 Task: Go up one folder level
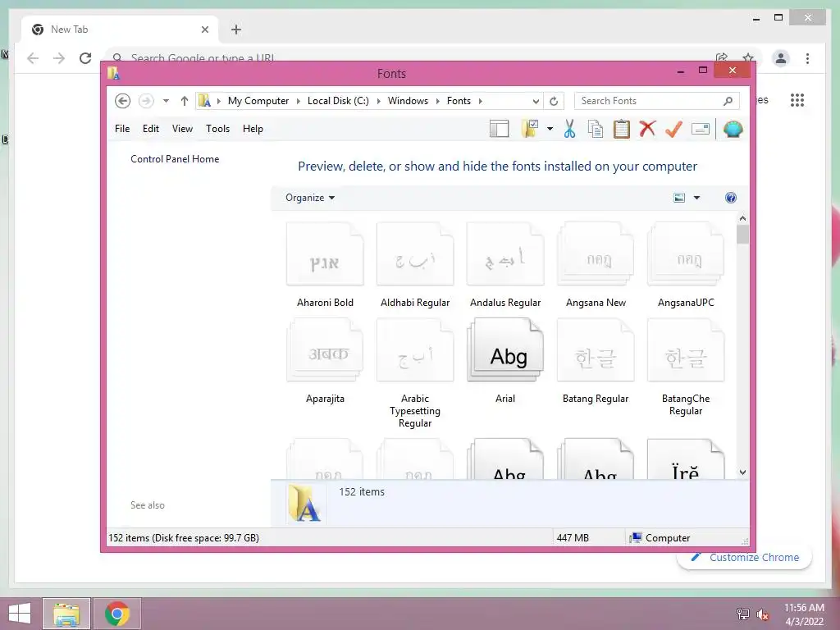[x=185, y=101]
